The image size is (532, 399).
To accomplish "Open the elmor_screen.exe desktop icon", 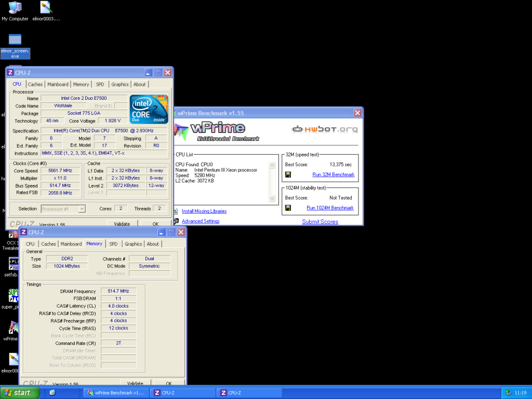I will click(15, 40).
